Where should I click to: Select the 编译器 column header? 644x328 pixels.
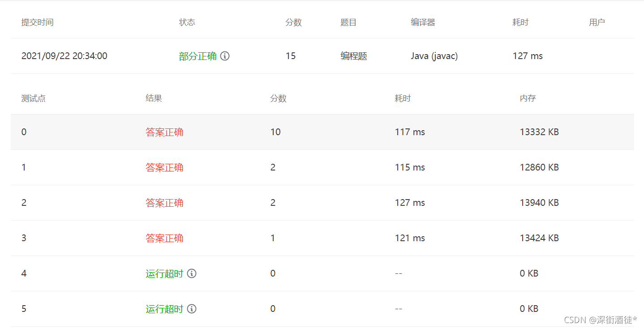423,22
